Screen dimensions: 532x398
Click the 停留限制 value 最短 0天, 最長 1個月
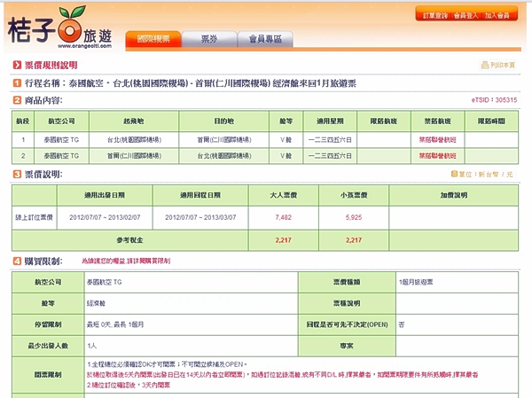click(x=115, y=324)
